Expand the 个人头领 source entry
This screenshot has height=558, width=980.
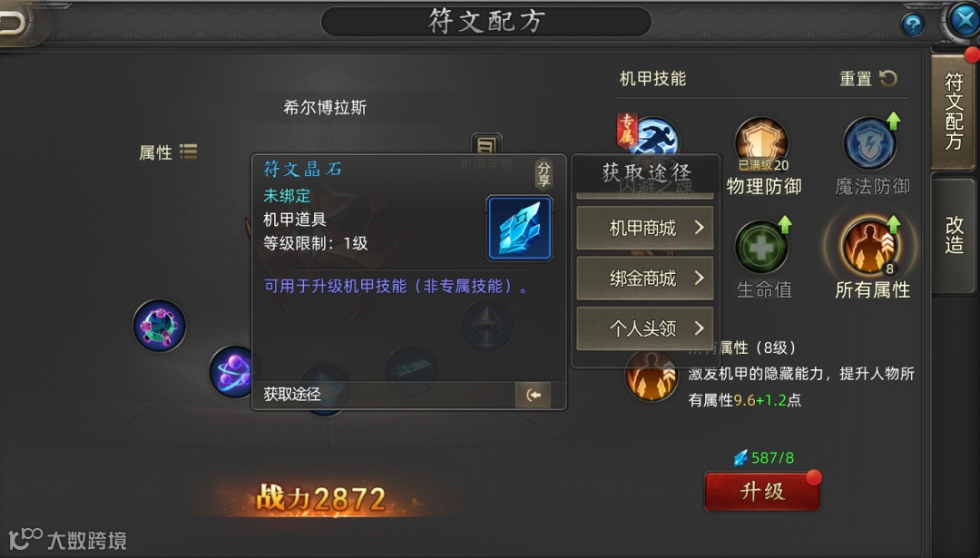tap(644, 328)
